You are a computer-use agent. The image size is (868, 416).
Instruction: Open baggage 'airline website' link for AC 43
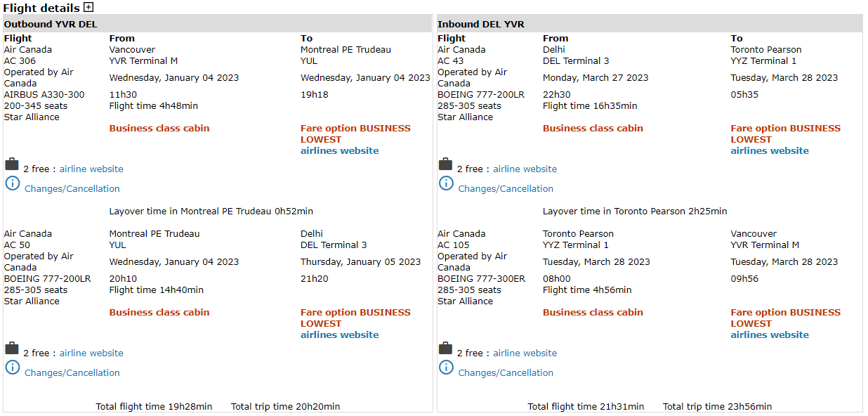(525, 169)
